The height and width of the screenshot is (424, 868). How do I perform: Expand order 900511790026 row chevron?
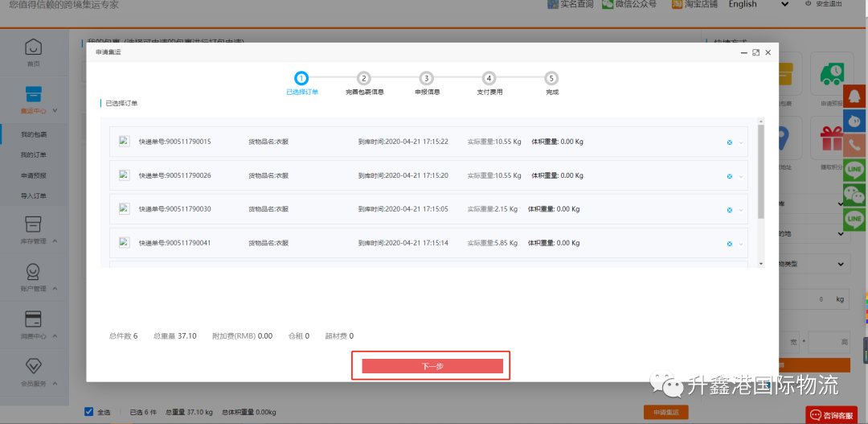click(741, 177)
